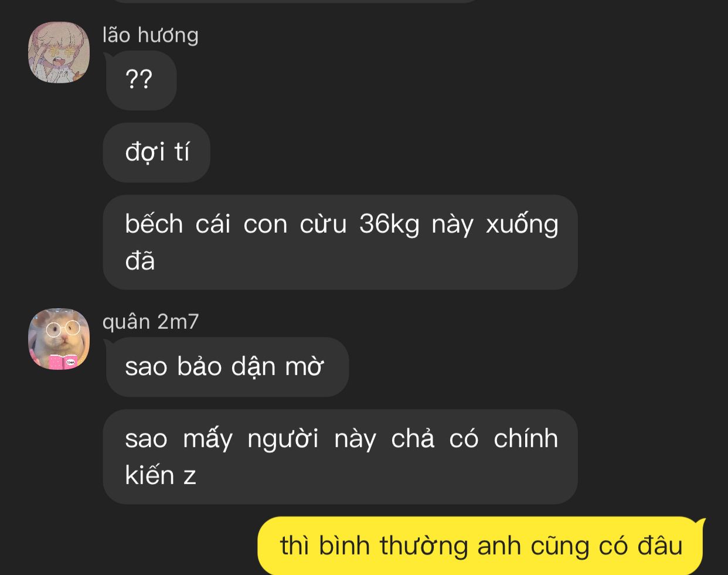The height and width of the screenshot is (575, 728).
Task: Tap the sender name quân 2m7
Action: coord(150,322)
